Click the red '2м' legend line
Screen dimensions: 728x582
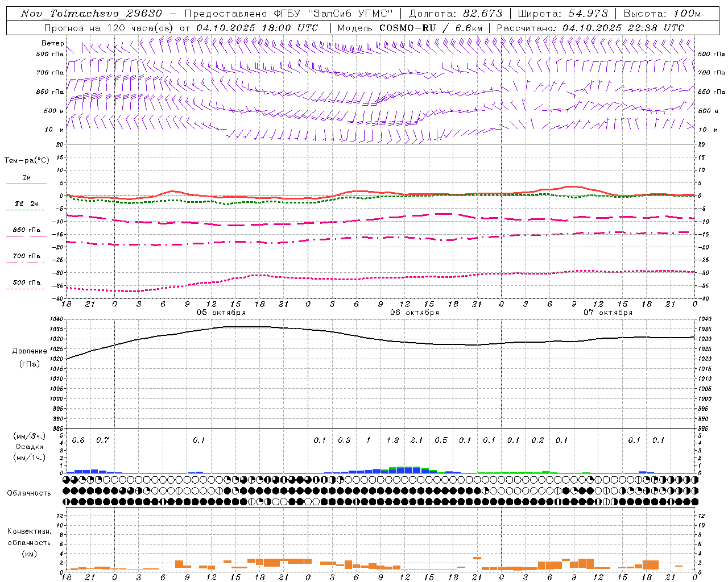tap(26, 184)
